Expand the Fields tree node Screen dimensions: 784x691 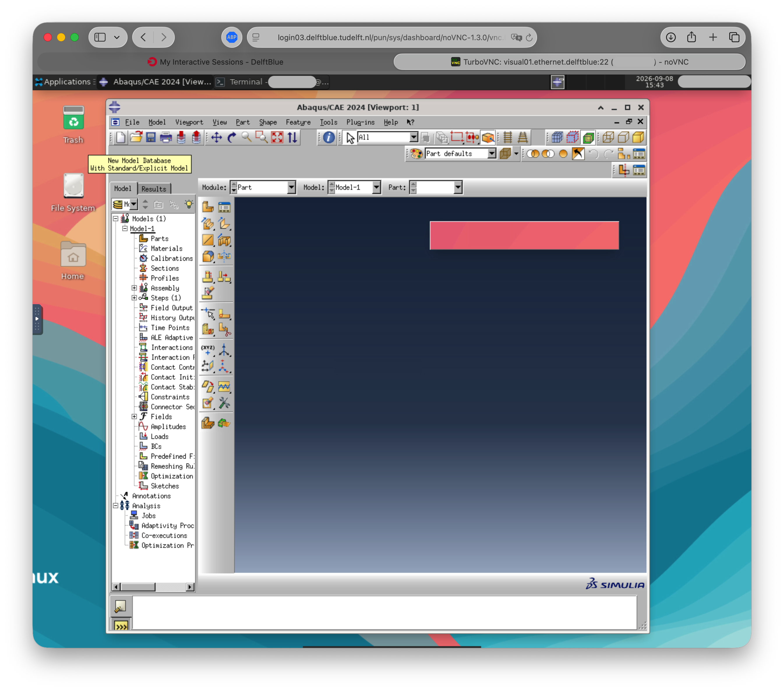(x=134, y=417)
